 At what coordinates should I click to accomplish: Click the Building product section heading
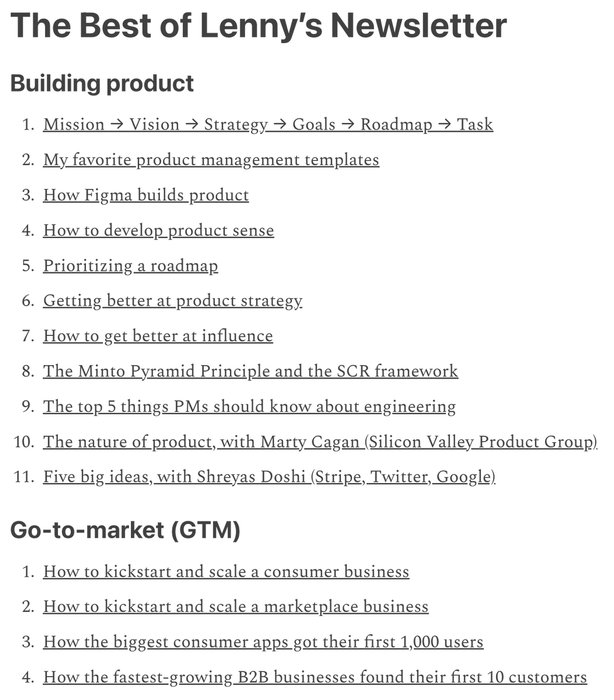[x=101, y=83]
